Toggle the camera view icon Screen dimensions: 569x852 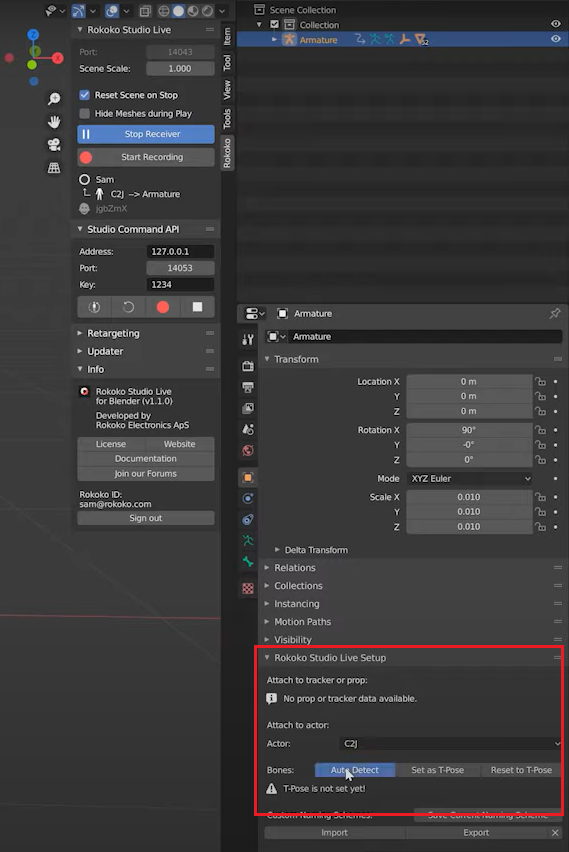click(x=54, y=145)
